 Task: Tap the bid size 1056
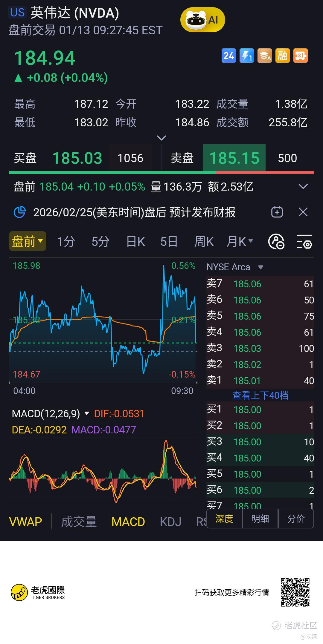tap(130, 158)
